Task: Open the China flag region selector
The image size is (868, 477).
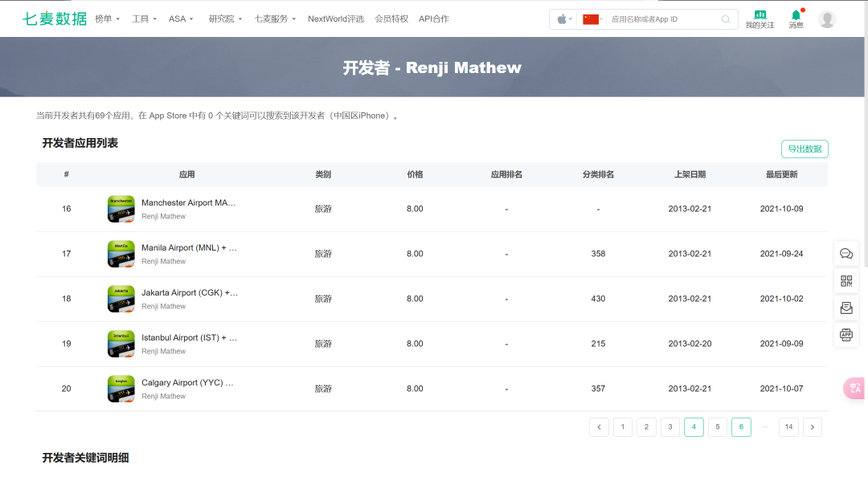Action: (x=592, y=19)
